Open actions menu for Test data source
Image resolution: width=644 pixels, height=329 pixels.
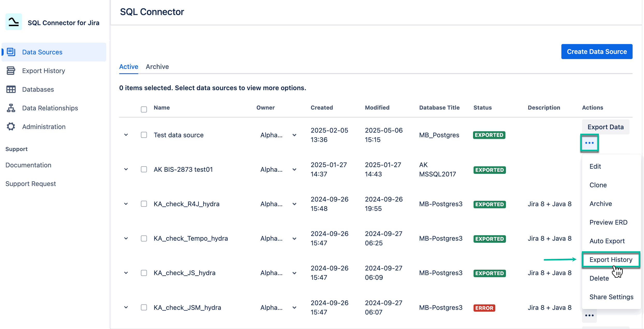[x=590, y=143]
